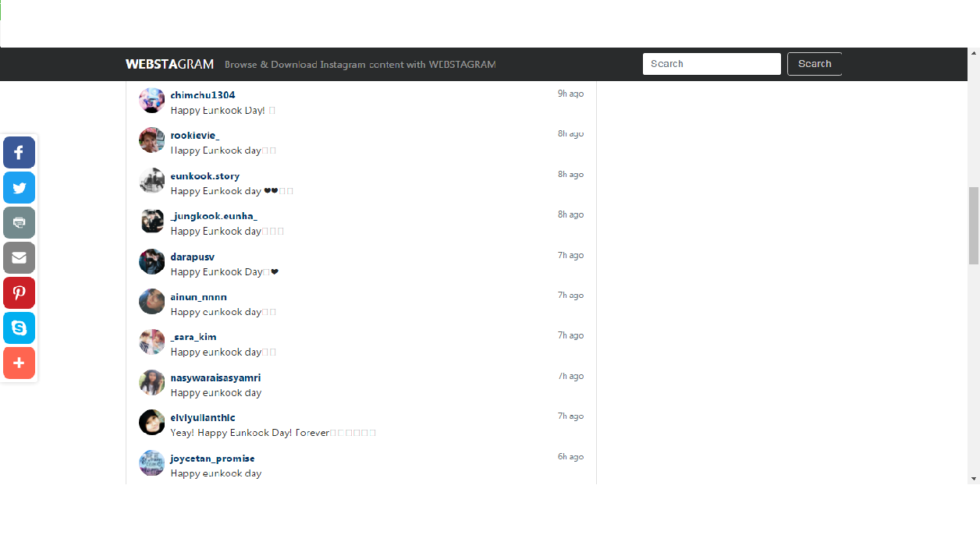Open the WEBSTAGRAM logo home link

coord(169,64)
